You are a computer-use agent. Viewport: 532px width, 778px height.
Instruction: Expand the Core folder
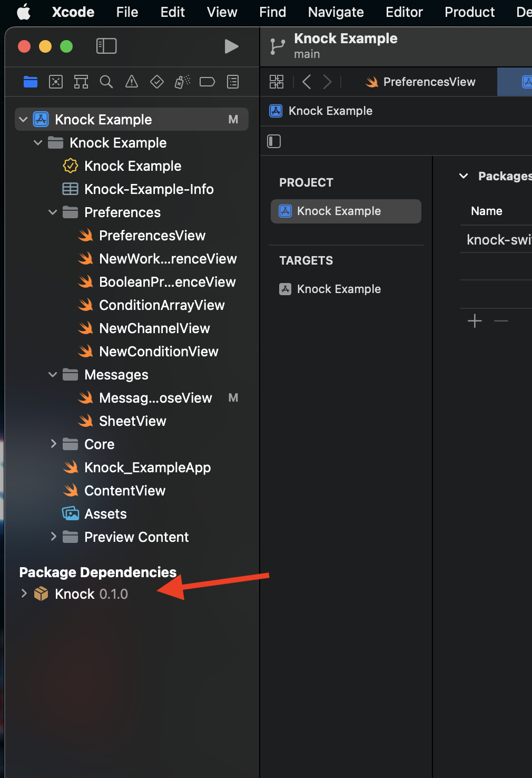click(53, 444)
